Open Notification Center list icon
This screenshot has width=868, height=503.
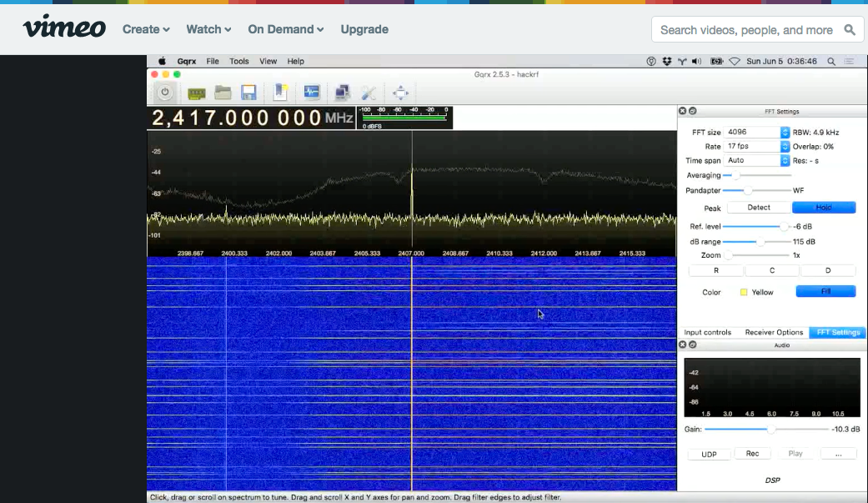pyautogui.click(x=849, y=62)
